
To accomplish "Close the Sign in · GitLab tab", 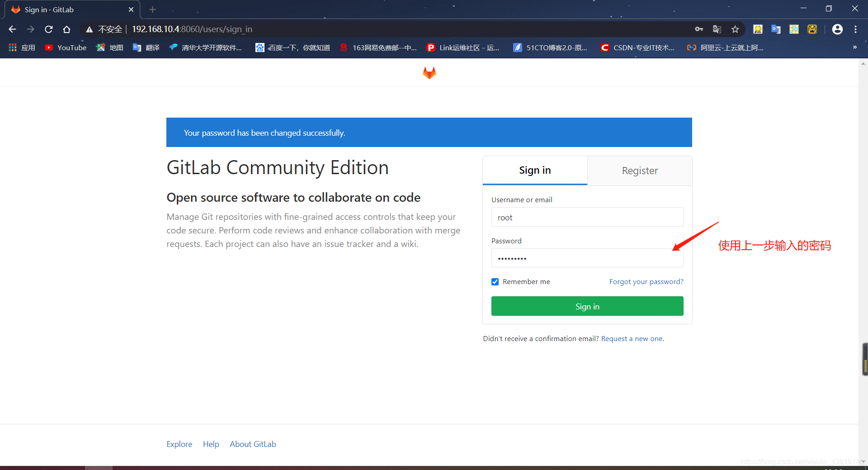I will click(x=131, y=9).
